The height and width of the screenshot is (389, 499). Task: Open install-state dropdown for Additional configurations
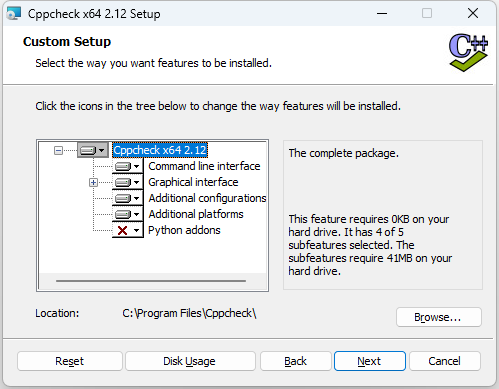(127, 198)
